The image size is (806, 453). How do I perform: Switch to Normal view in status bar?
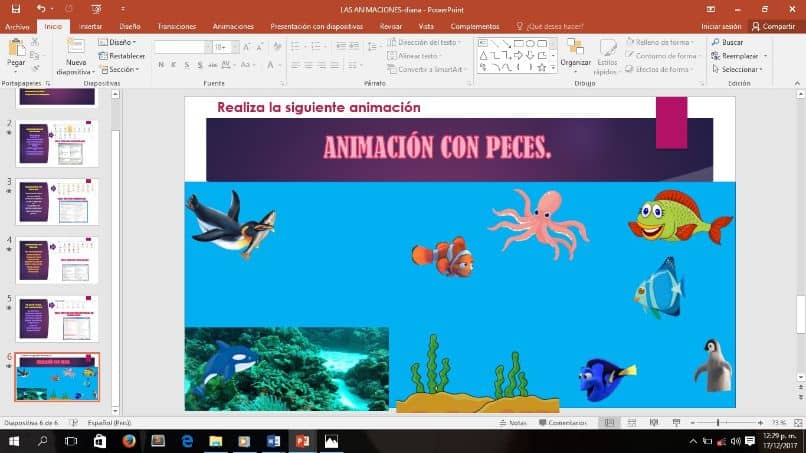(609, 422)
